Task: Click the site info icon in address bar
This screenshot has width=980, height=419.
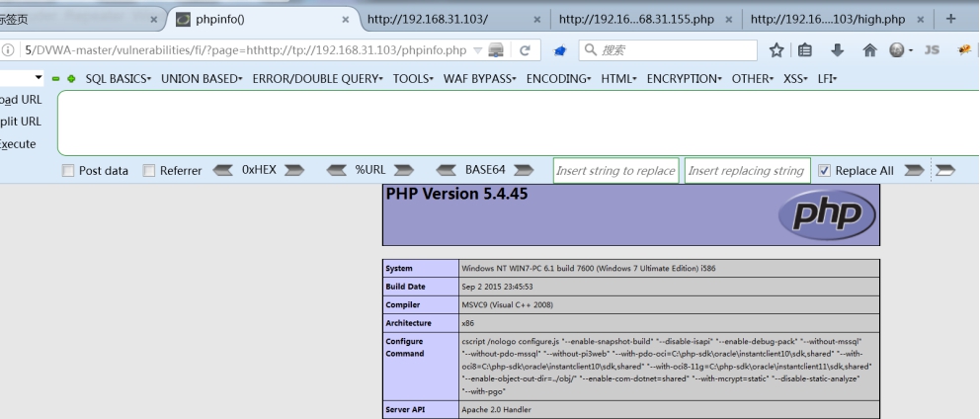Action: [8, 50]
